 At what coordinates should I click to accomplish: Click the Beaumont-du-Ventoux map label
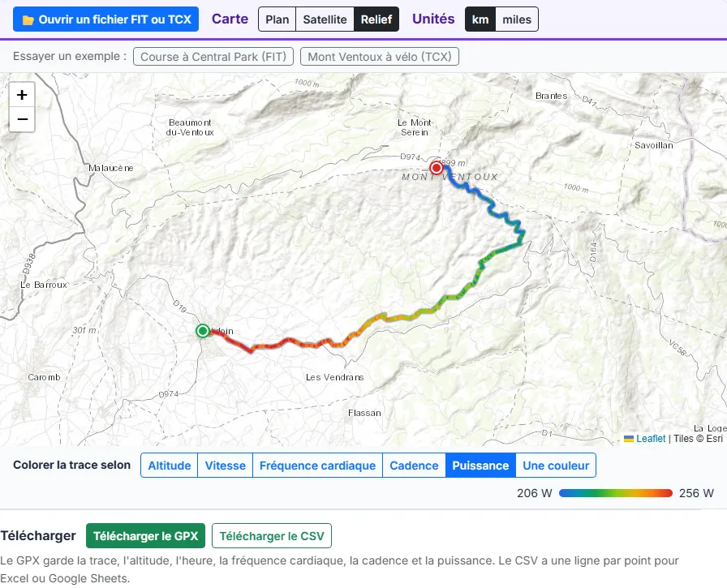tap(190, 127)
